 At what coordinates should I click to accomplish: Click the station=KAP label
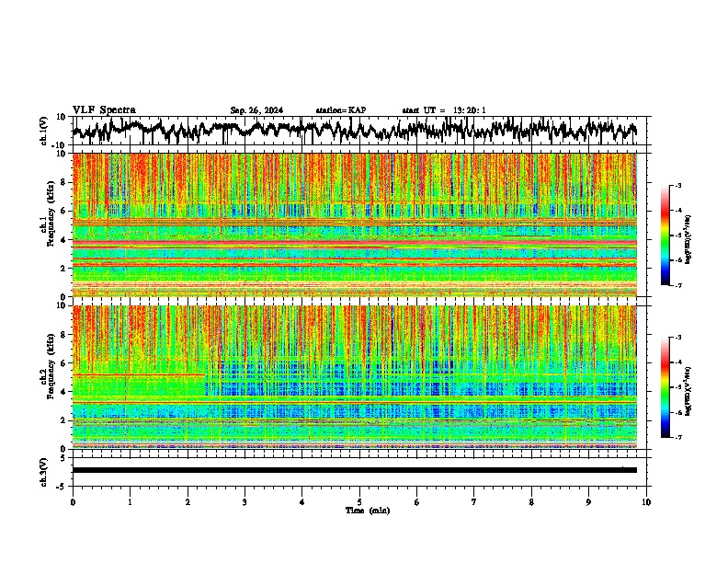pyautogui.click(x=341, y=110)
